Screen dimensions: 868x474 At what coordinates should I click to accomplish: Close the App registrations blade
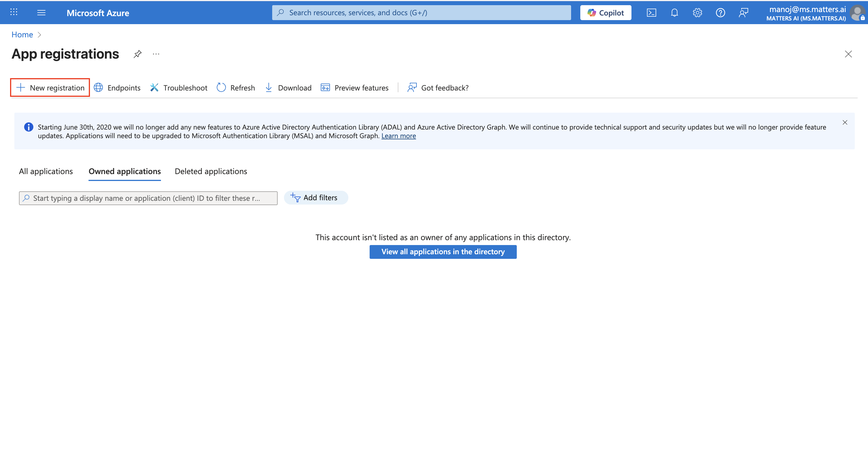coord(848,54)
